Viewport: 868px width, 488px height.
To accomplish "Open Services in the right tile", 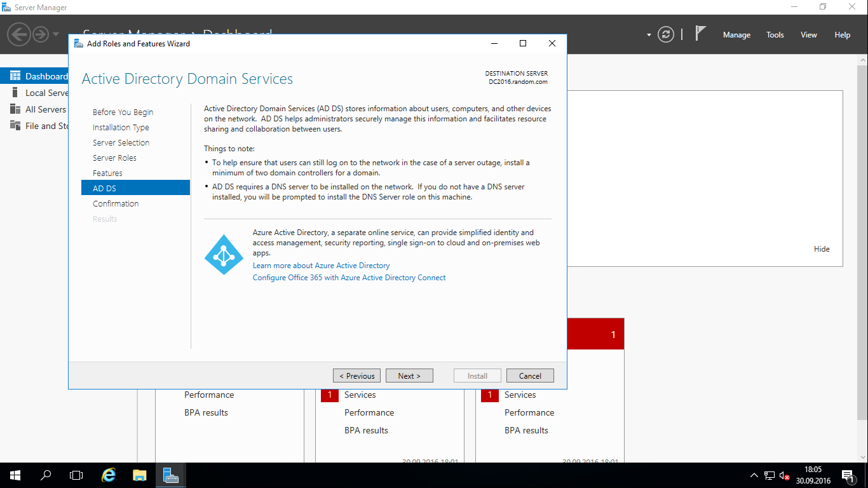I will (x=520, y=395).
